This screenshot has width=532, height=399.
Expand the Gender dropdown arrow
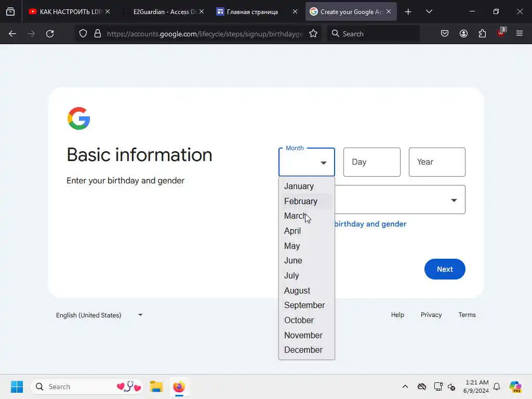tap(454, 200)
